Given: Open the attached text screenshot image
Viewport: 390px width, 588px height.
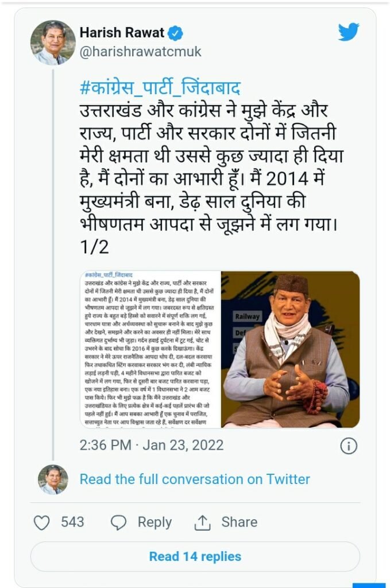Looking at the screenshot, I should [150, 349].
